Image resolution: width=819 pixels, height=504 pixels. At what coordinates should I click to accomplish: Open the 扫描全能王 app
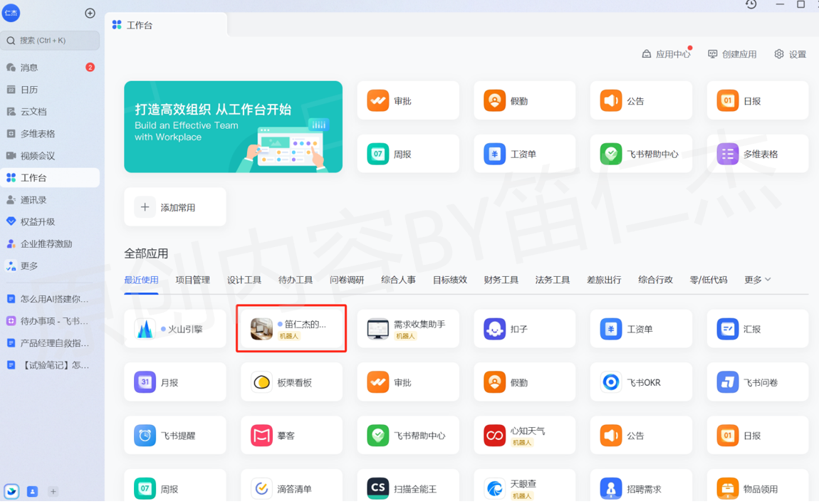coord(408,487)
